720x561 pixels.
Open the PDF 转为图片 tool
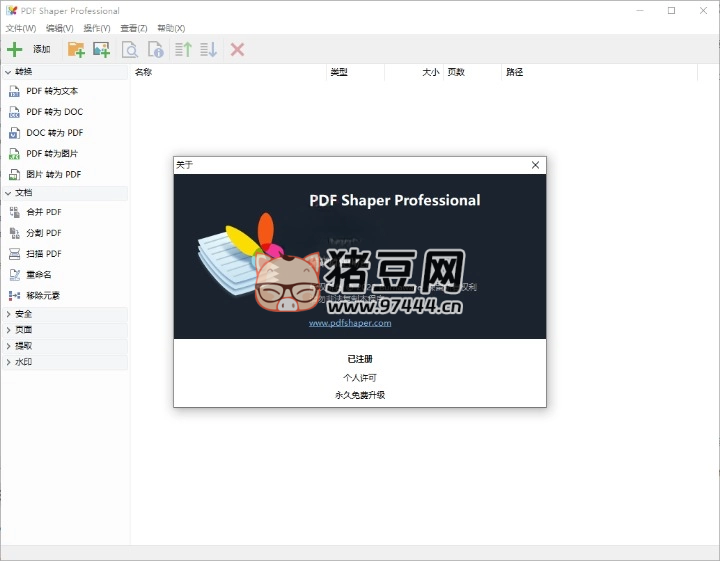pos(51,154)
